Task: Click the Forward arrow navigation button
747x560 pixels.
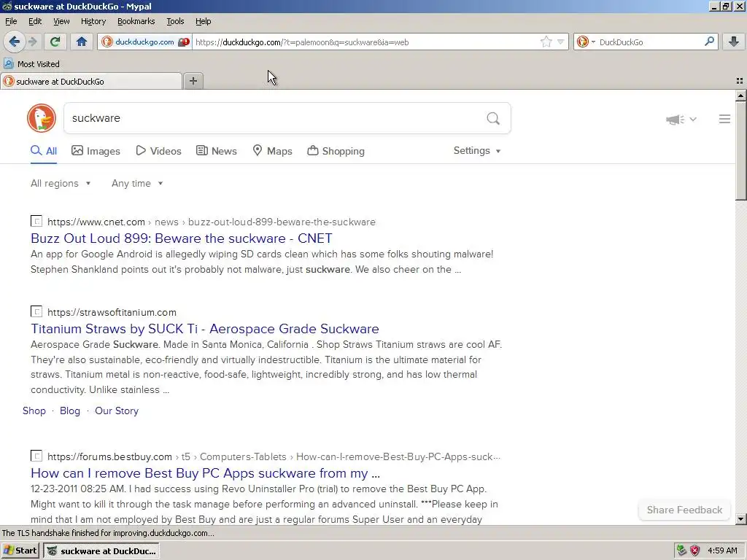Action: pos(32,42)
